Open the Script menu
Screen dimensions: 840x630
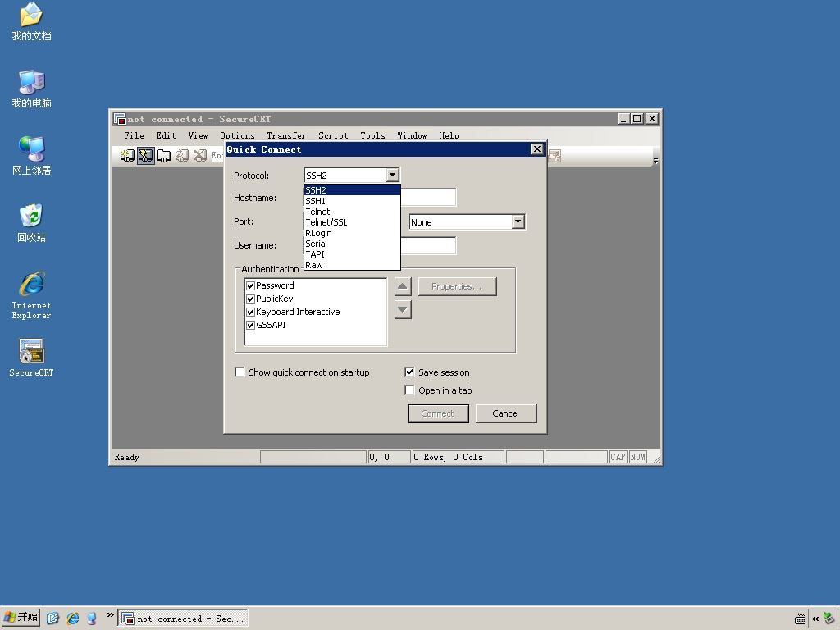(x=333, y=135)
